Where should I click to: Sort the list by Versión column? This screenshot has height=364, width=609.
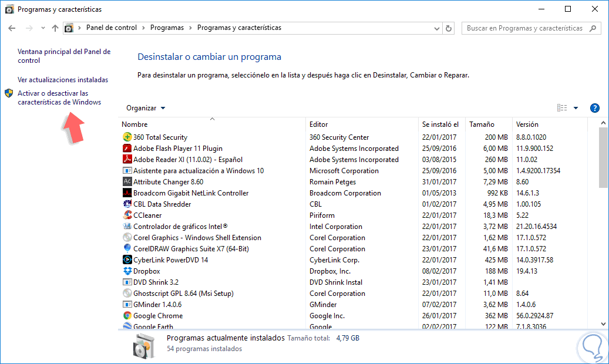point(527,124)
